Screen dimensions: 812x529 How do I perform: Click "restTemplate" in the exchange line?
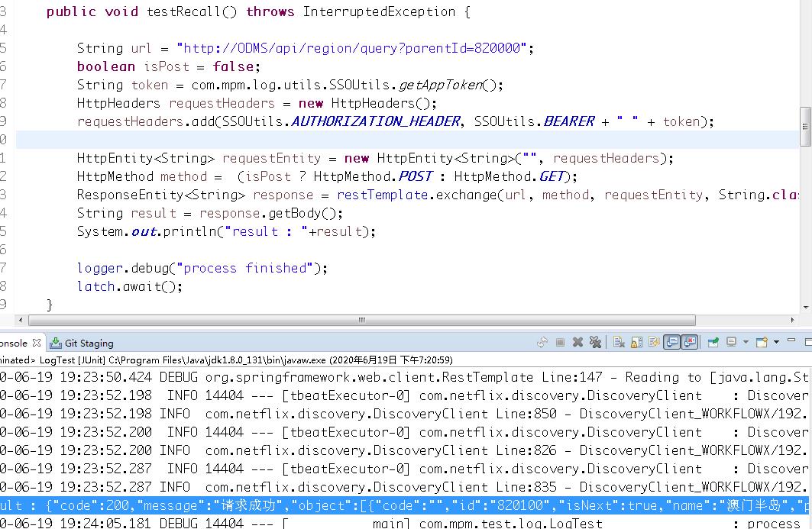coord(382,195)
